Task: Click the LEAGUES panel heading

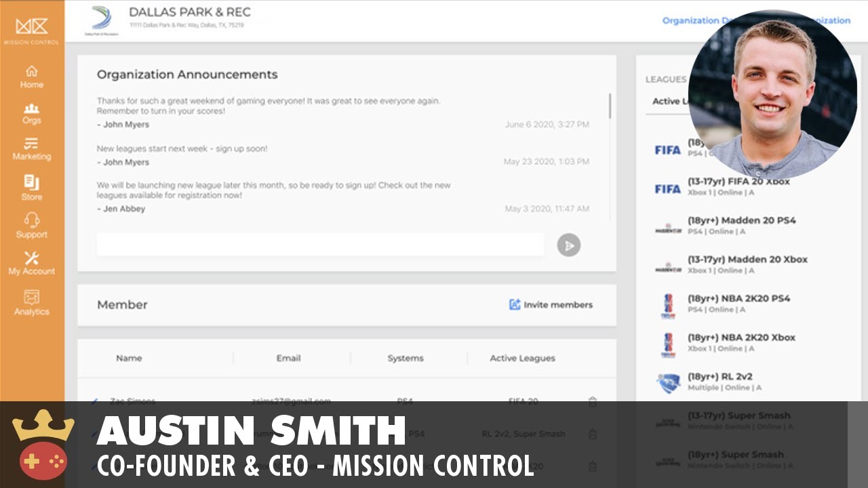Action: pyautogui.click(x=666, y=79)
